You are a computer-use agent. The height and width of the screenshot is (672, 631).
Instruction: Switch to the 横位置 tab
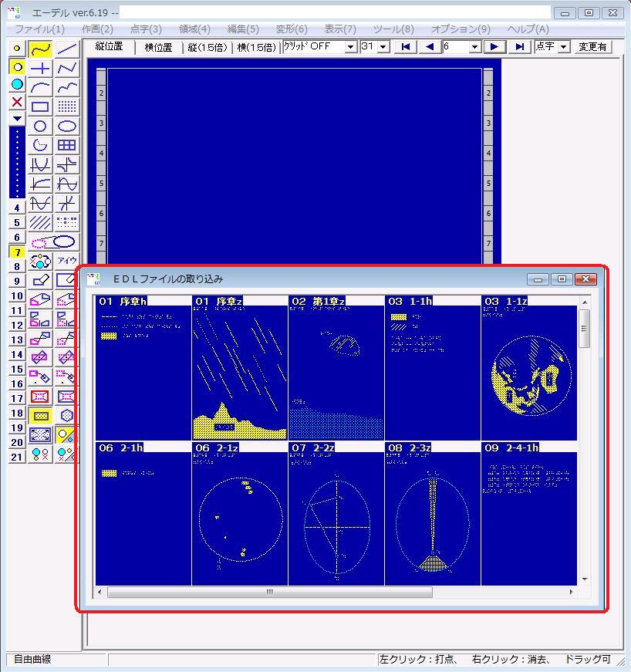158,47
